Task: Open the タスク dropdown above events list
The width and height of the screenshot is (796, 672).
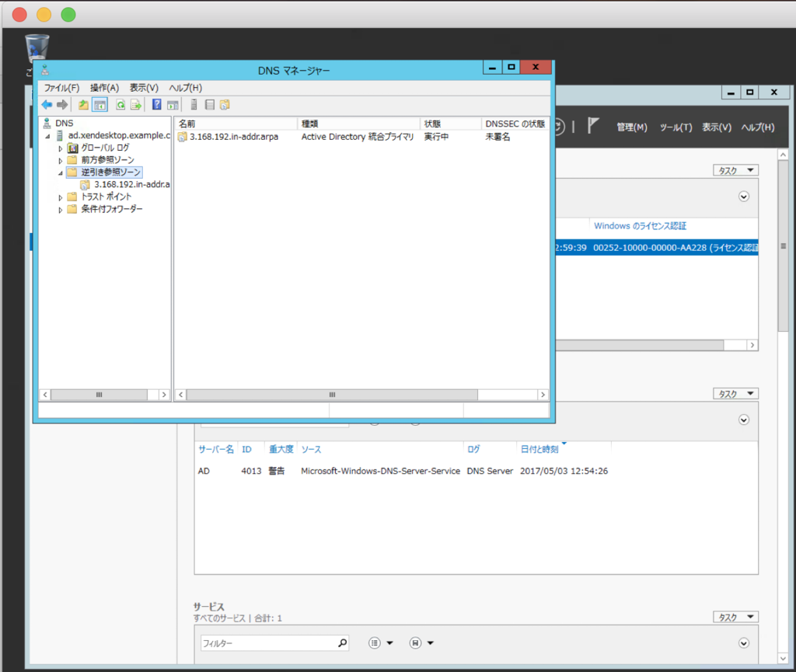Action: tap(735, 394)
